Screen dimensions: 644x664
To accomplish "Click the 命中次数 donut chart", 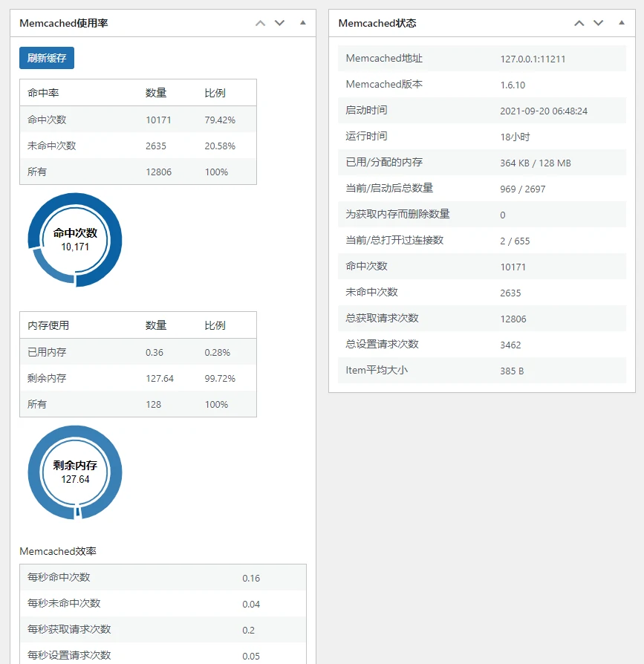I will pyautogui.click(x=75, y=240).
